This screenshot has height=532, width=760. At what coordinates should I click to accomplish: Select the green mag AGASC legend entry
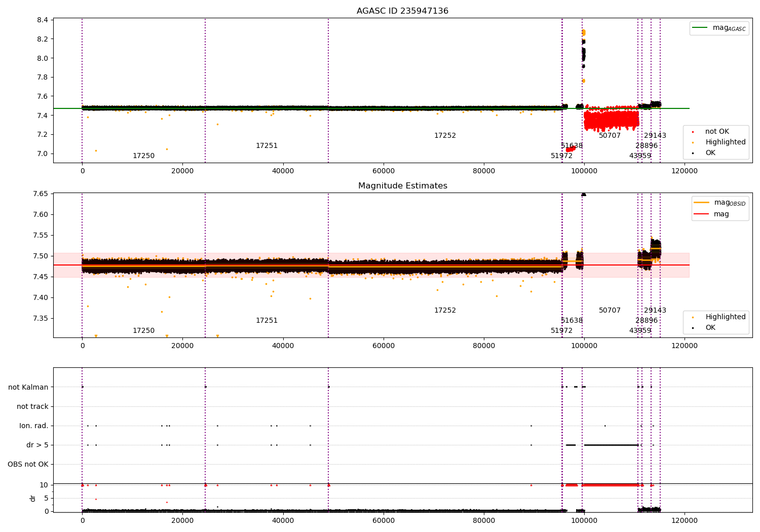pyautogui.click(x=719, y=28)
